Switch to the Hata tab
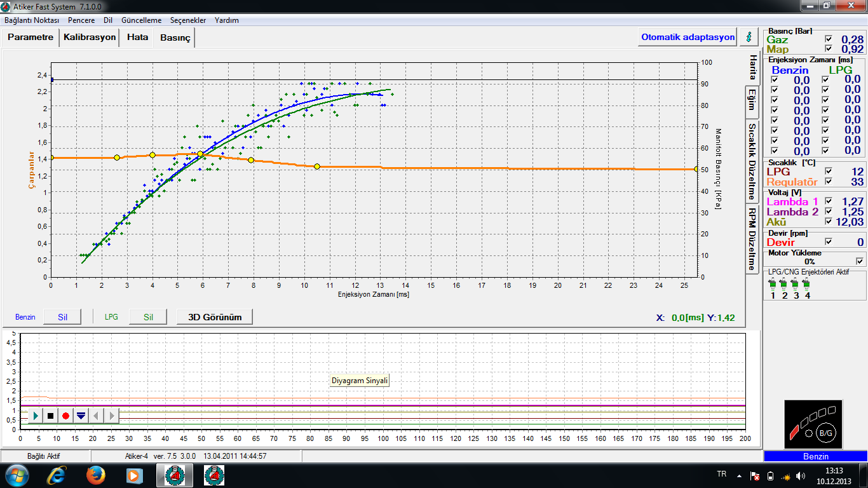868x488 pixels. (137, 37)
